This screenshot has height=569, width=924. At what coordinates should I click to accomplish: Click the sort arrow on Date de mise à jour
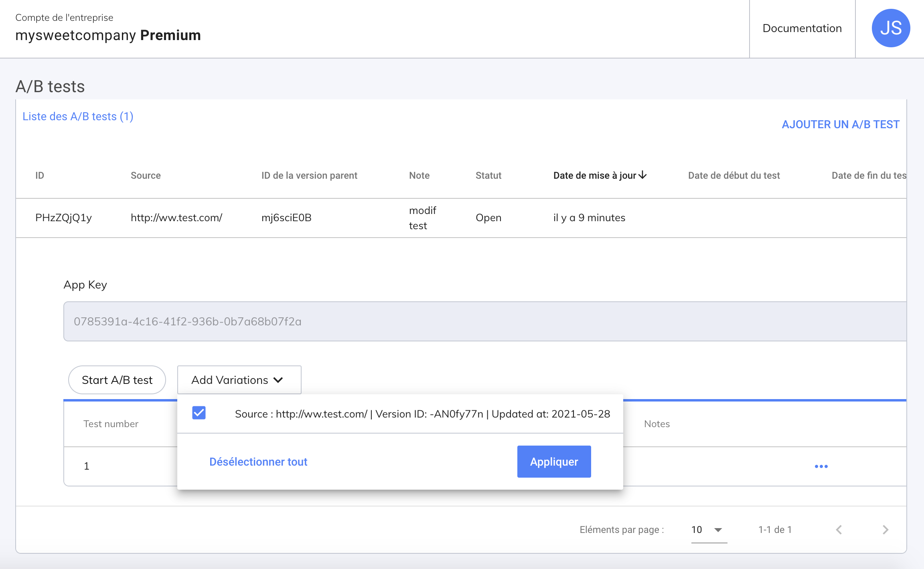(643, 175)
